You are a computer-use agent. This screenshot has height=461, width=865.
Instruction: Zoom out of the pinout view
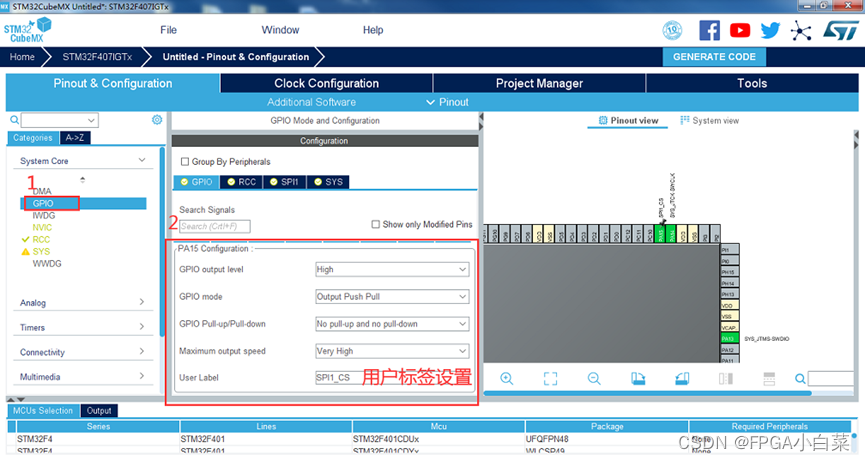tap(594, 378)
